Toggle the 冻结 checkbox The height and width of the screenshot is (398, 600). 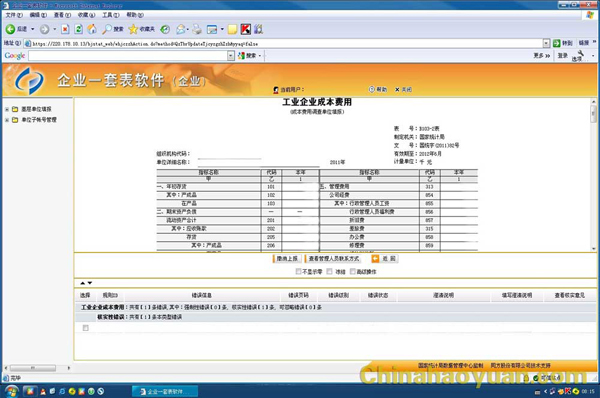[x=329, y=271]
